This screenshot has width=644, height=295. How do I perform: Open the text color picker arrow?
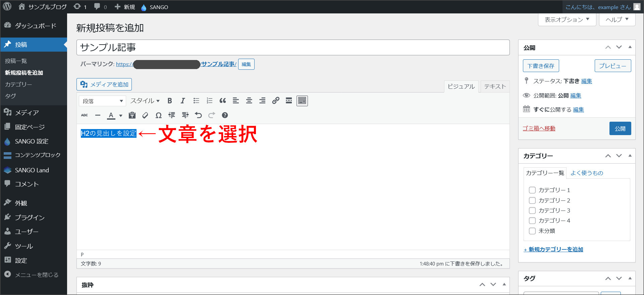tap(121, 116)
